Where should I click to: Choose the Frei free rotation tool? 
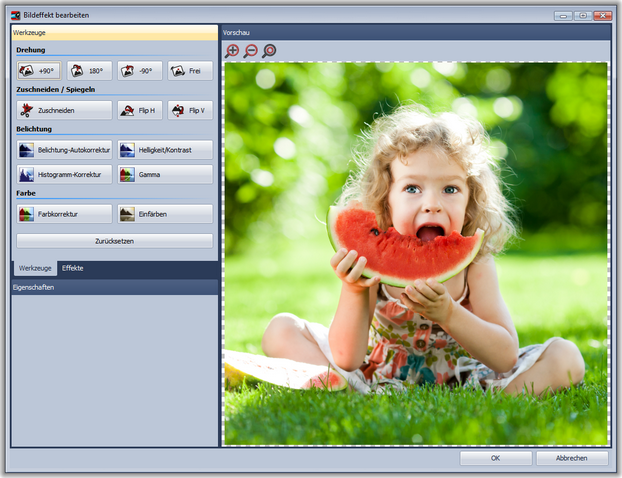click(189, 71)
